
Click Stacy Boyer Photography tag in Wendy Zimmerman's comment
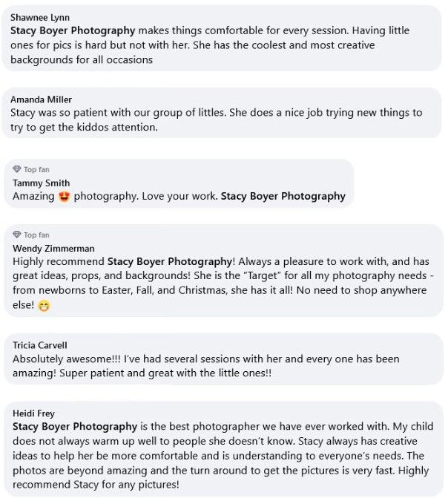170,261
